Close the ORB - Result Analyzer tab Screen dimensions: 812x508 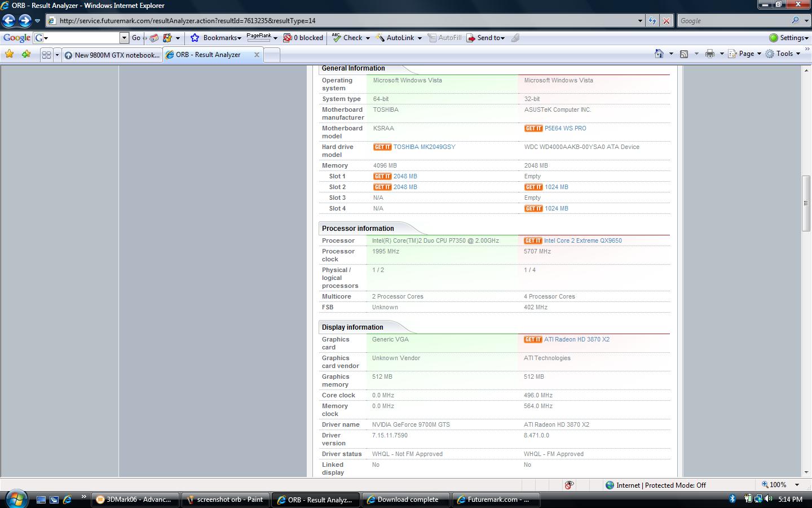(x=257, y=55)
